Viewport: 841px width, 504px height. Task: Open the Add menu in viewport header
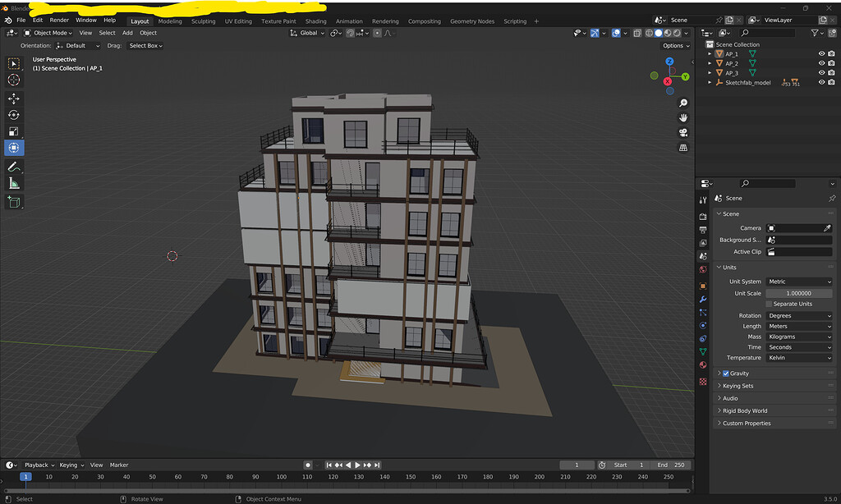(127, 33)
